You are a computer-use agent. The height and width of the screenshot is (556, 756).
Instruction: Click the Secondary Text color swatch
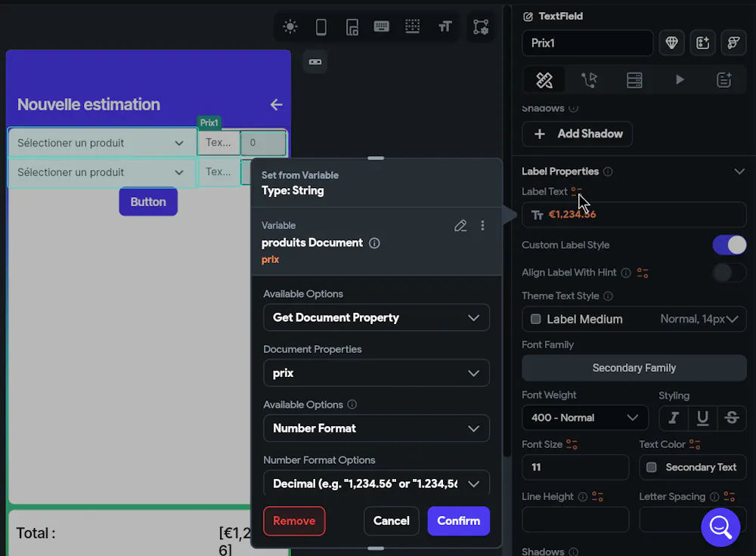pyautogui.click(x=652, y=468)
